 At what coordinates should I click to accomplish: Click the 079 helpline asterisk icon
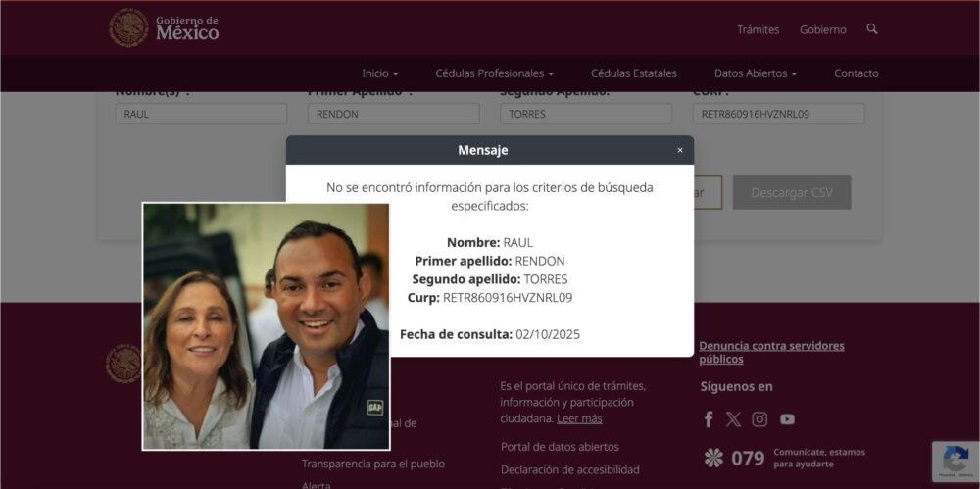713,458
